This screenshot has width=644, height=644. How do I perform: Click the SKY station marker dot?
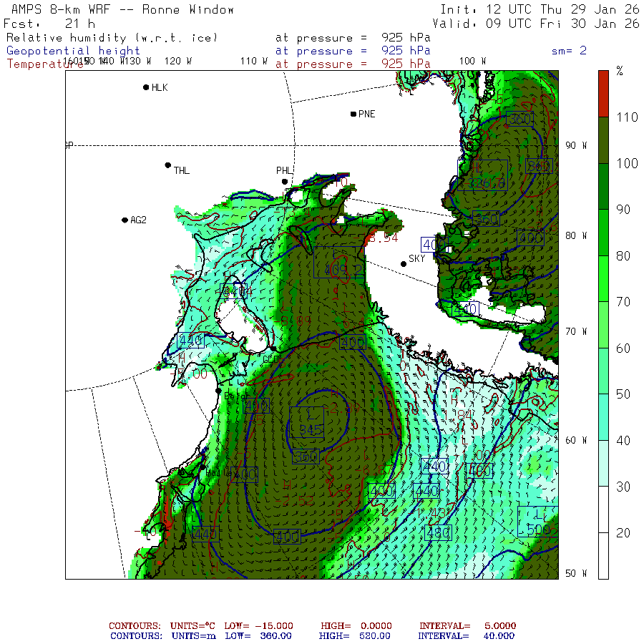pos(404,264)
